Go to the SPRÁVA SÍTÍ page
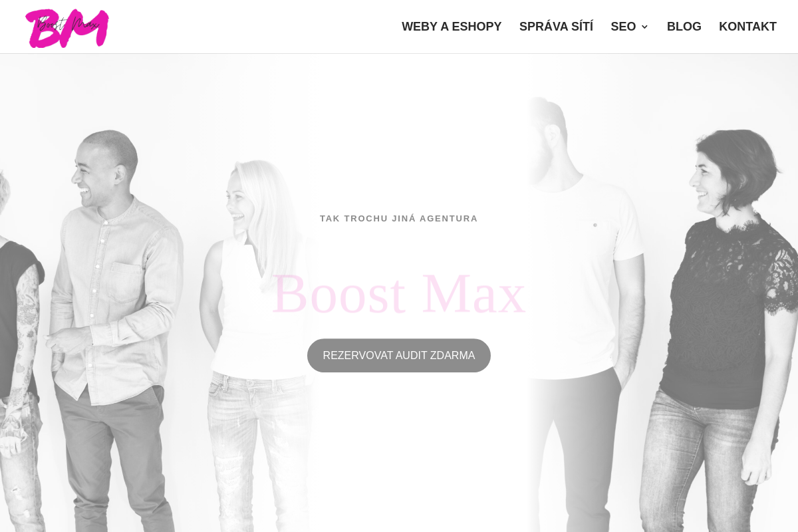 (x=556, y=27)
